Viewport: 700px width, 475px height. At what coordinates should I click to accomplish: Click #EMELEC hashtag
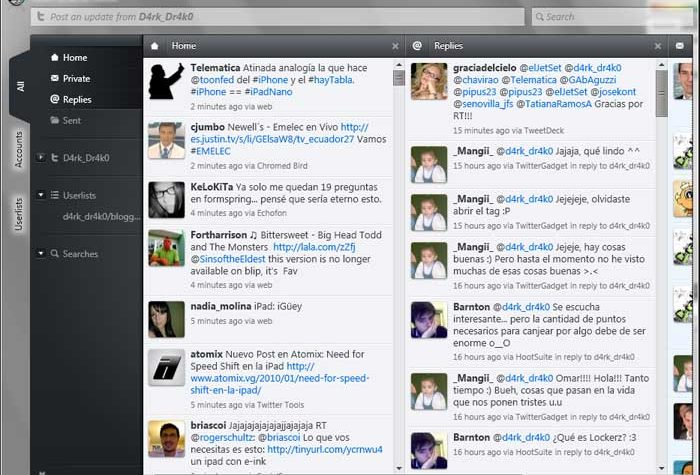211,151
